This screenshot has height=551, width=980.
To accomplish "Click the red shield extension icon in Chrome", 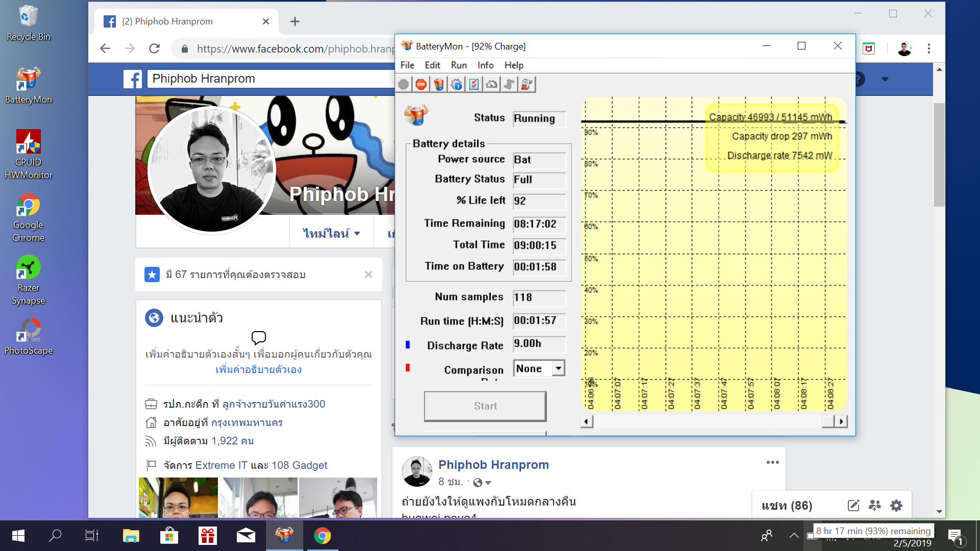I will tap(869, 48).
